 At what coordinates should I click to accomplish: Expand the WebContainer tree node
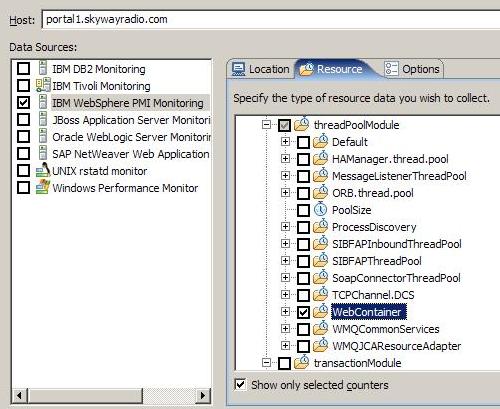click(285, 312)
